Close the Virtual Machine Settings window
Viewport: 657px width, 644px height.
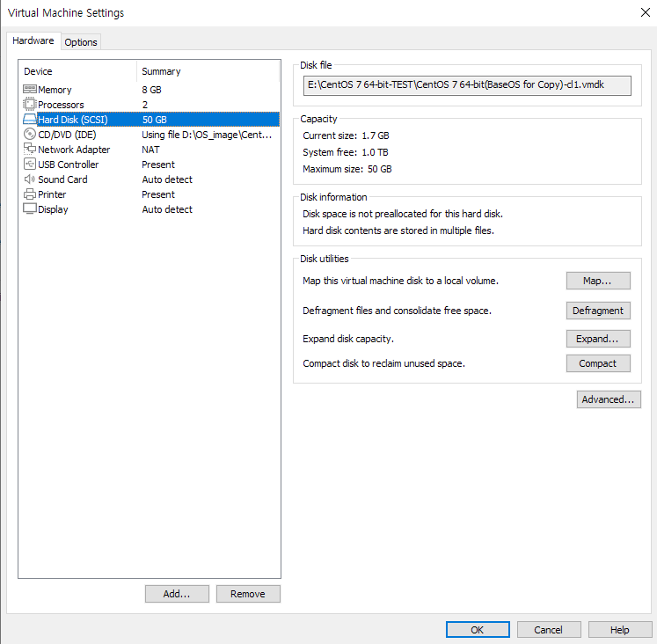646,12
